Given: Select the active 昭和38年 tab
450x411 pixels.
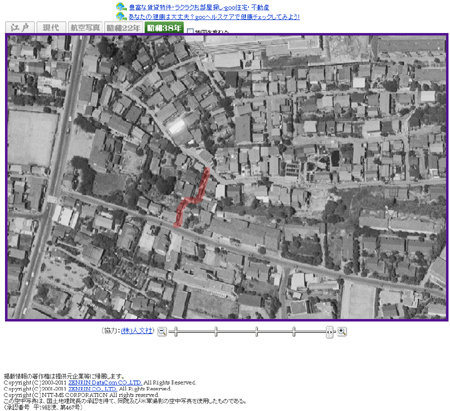Looking at the screenshot, I should pos(164,27).
